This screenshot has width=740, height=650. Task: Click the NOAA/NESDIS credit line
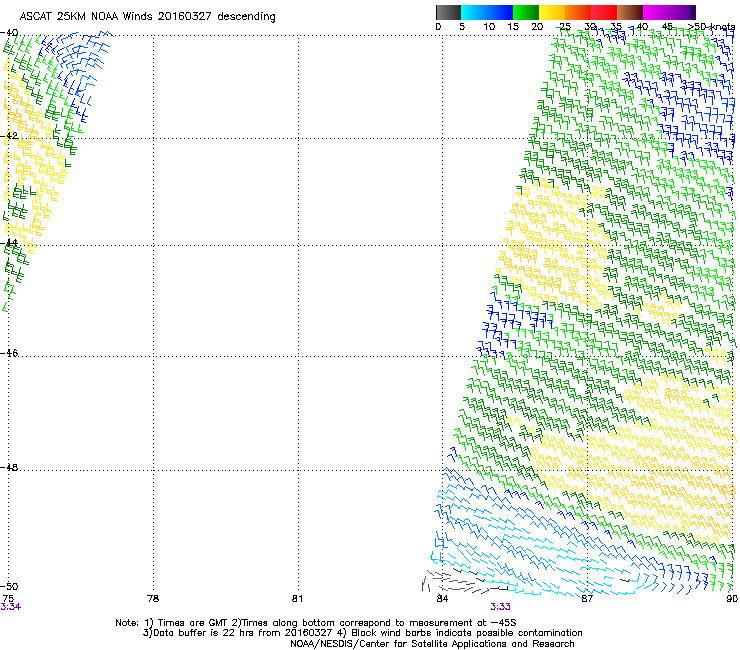pos(432,644)
